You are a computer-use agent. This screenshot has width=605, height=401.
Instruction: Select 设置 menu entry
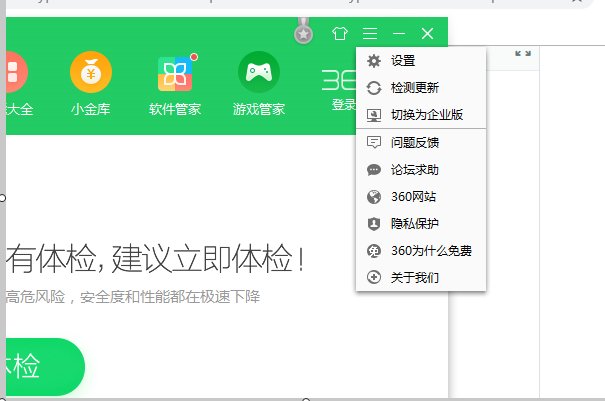coord(421,61)
